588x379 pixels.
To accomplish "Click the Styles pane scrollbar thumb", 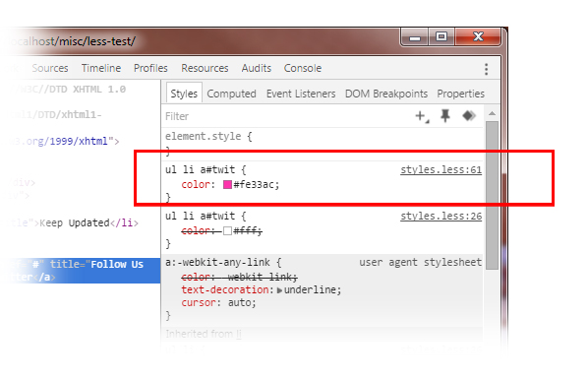I will (492, 195).
